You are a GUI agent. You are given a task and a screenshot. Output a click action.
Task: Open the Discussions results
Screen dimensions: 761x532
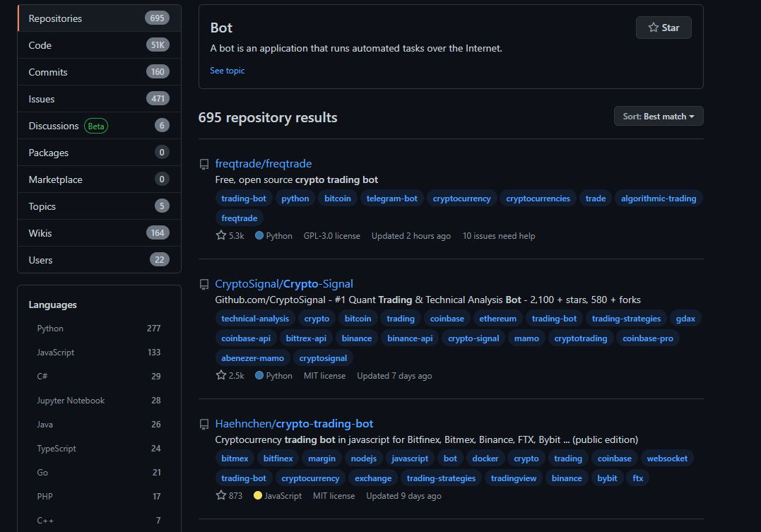[99, 126]
